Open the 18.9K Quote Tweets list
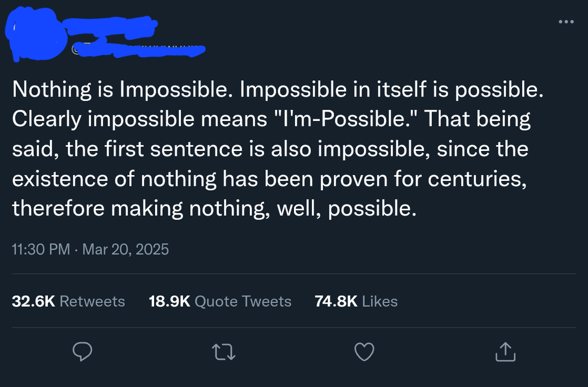The height and width of the screenshot is (387, 588). tap(220, 301)
